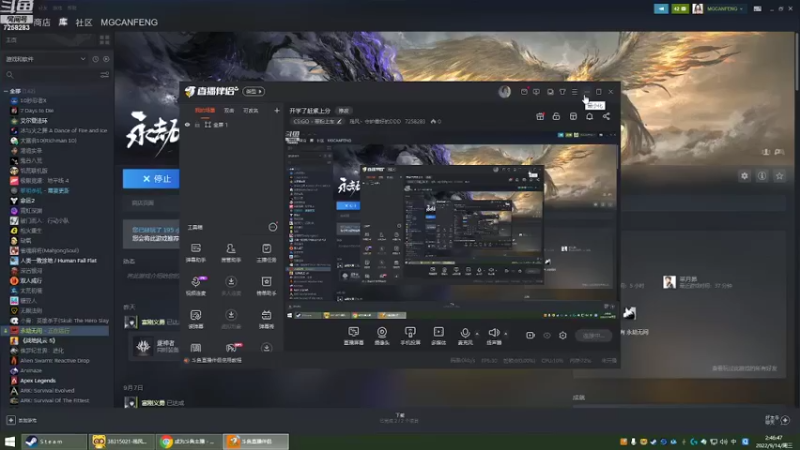Screen dimensions: 800x450
Task: Open phone screen mirroring source
Action: [x=410, y=335]
